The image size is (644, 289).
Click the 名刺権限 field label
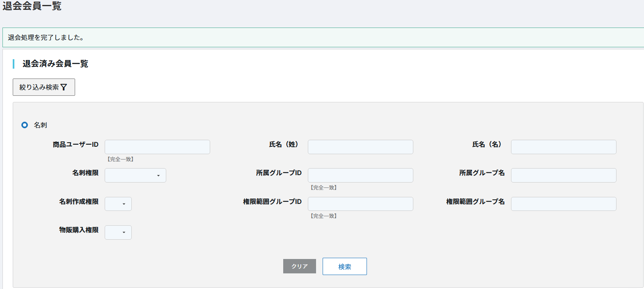coord(85,173)
